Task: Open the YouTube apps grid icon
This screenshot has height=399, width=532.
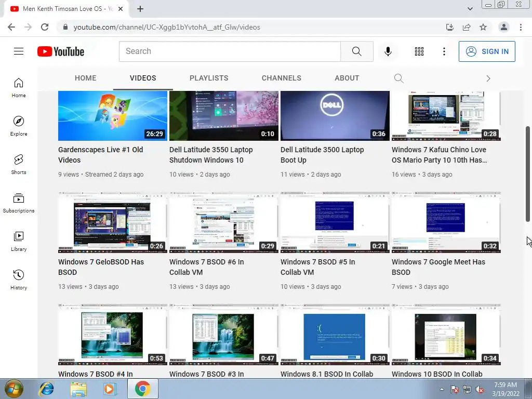Action: point(419,51)
